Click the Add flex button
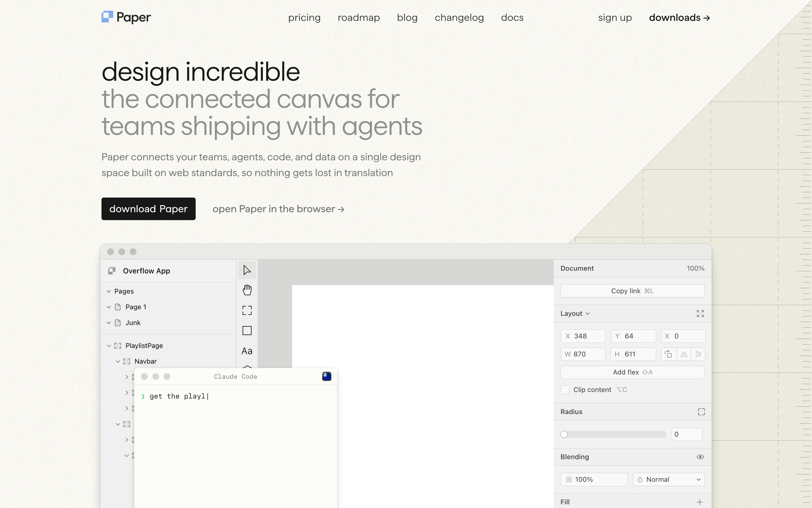The width and height of the screenshot is (812, 508). pyautogui.click(x=632, y=372)
